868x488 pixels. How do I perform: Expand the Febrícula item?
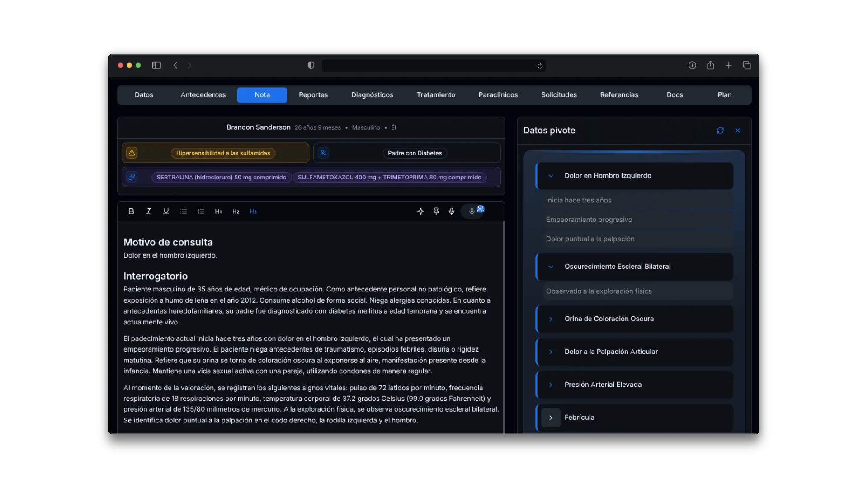click(551, 418)
